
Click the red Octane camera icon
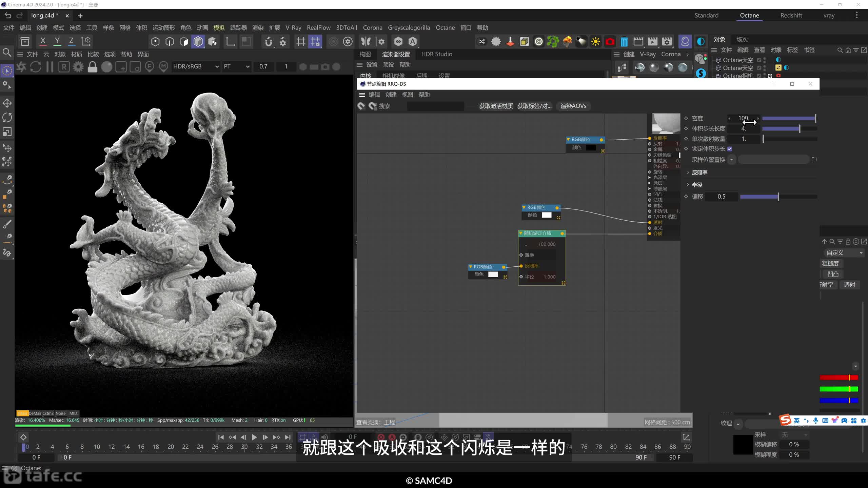610,41
